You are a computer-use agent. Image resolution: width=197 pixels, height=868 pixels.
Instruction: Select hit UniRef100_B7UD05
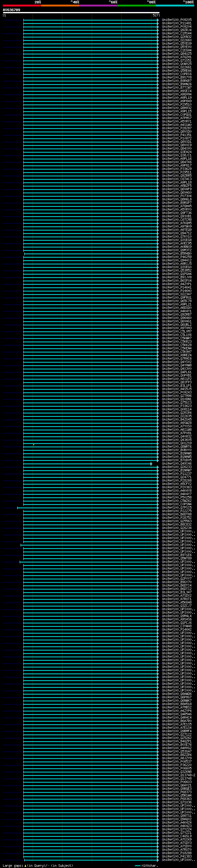pos(176,460)
